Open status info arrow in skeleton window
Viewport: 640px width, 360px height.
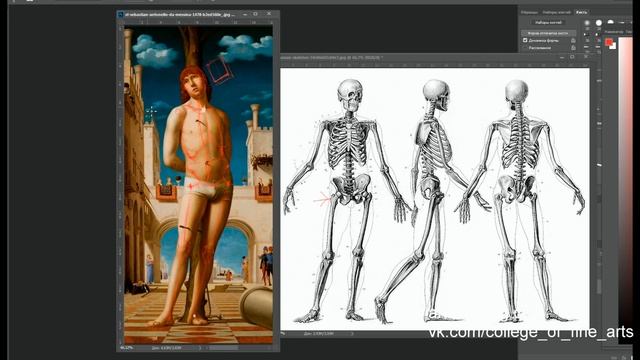pos(352,334)
